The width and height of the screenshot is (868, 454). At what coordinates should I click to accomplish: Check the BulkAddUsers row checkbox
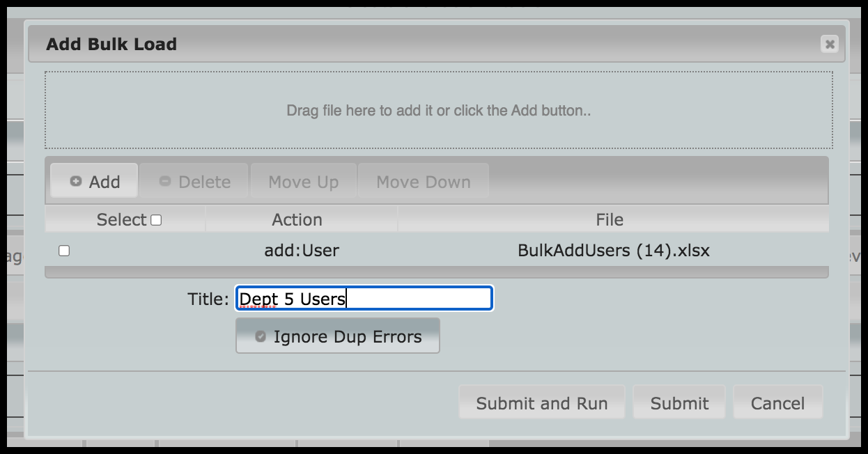(x=64, y=251)
